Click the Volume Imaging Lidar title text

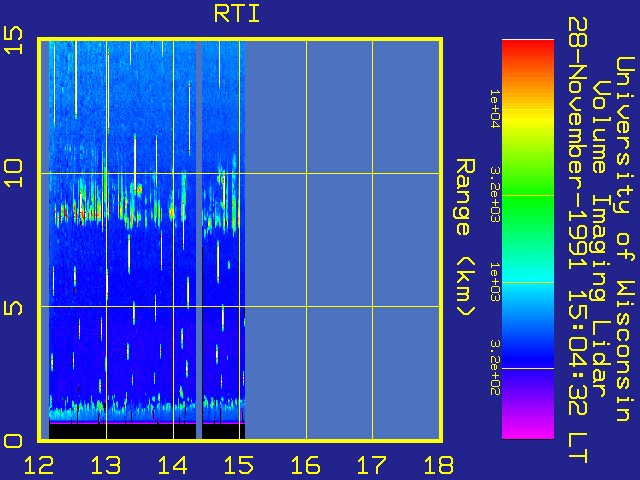pos(600,239)
